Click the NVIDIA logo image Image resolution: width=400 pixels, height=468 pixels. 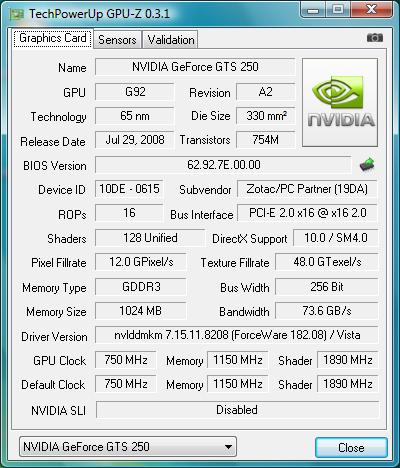point(340,102)
